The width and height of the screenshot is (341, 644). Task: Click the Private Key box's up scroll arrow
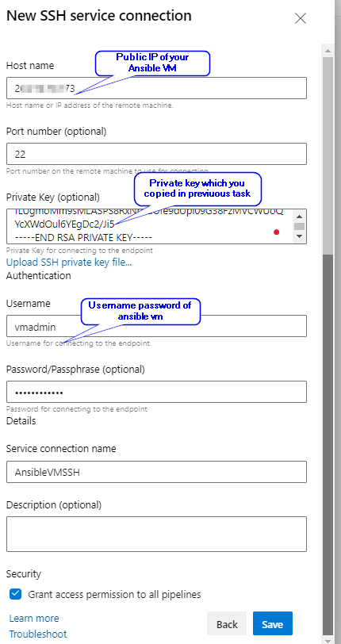(x=300, y=216)
